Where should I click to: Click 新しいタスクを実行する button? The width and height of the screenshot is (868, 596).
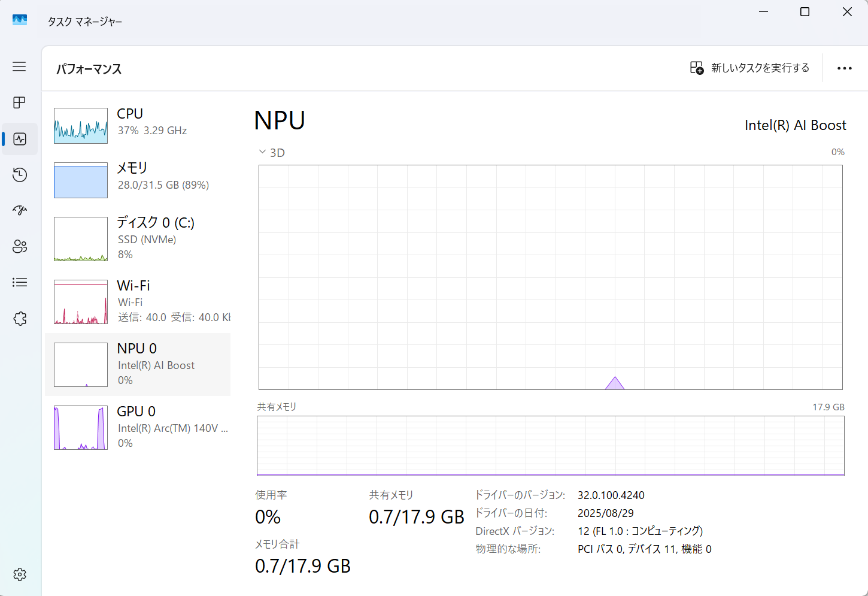click(x=749, y=68)
